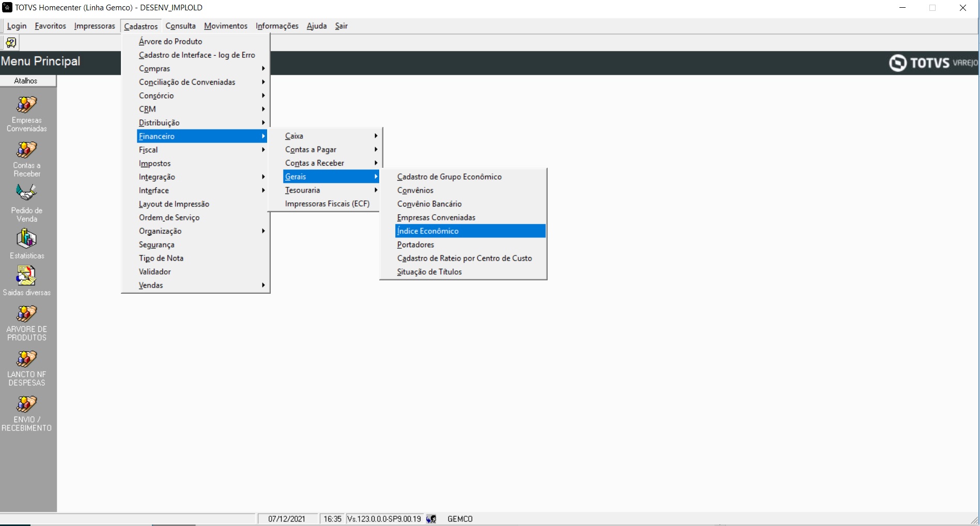Open the Impressoras menu
This screenshot has width=980, height=526.
tap(95, 26)
